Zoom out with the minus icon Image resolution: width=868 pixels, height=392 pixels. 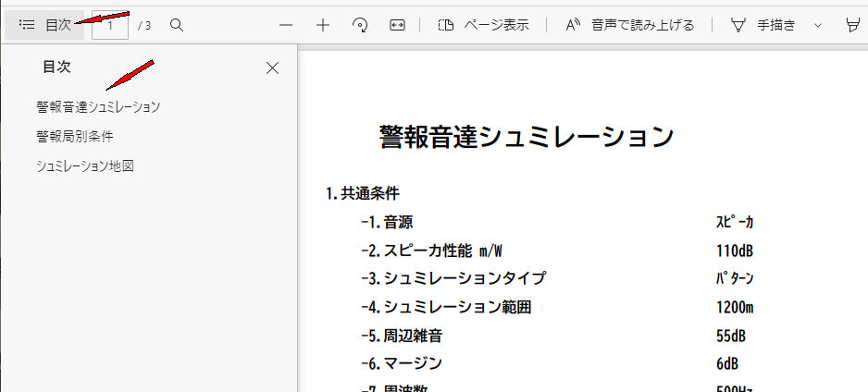[x=286, y=25]
